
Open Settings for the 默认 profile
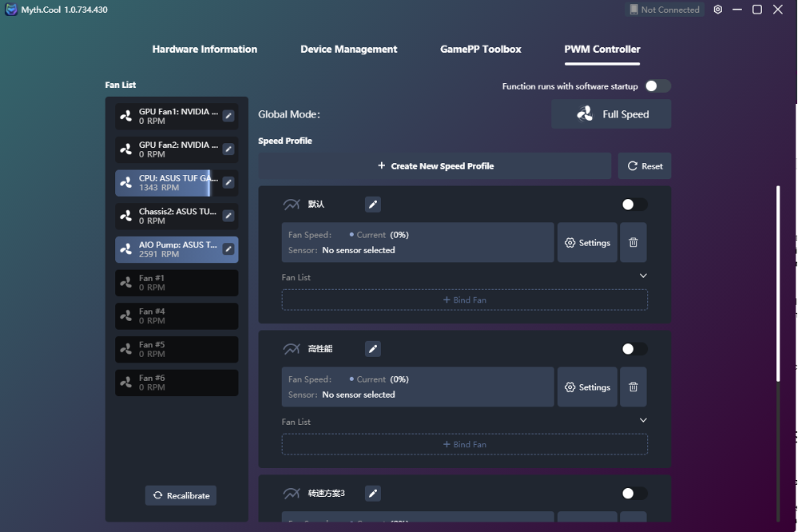click(587, 242)
